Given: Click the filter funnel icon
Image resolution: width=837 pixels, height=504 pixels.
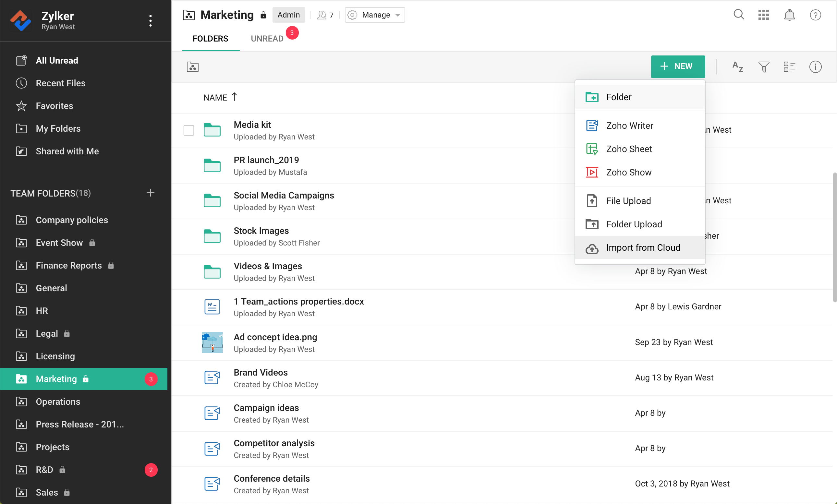Looking at the screenshot, I should 764,66.
